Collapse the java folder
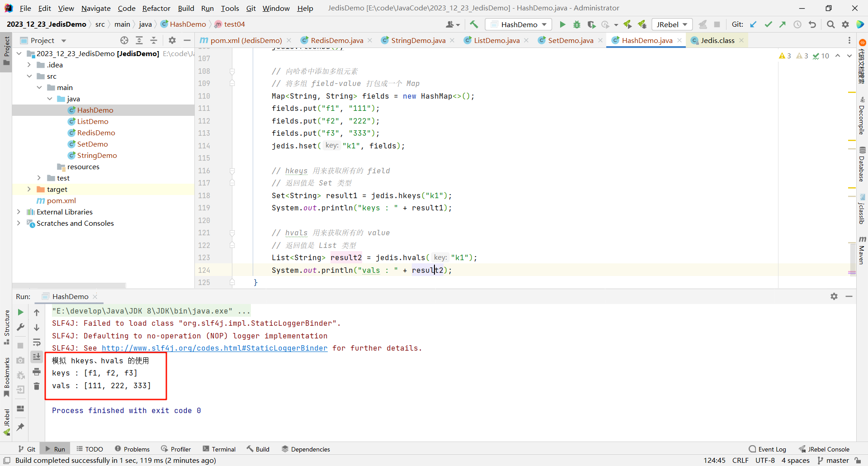This screenshot has width=868, height=466. pos(50,99)
